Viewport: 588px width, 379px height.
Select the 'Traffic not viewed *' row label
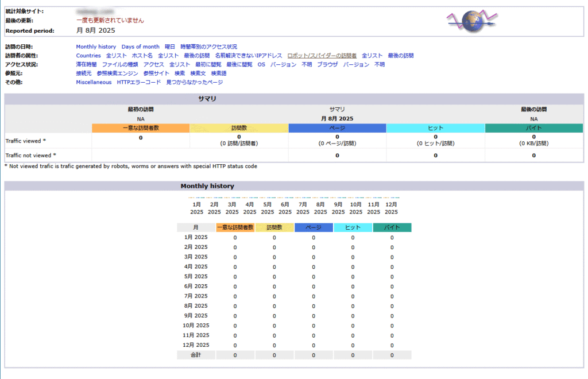point(31,155)
